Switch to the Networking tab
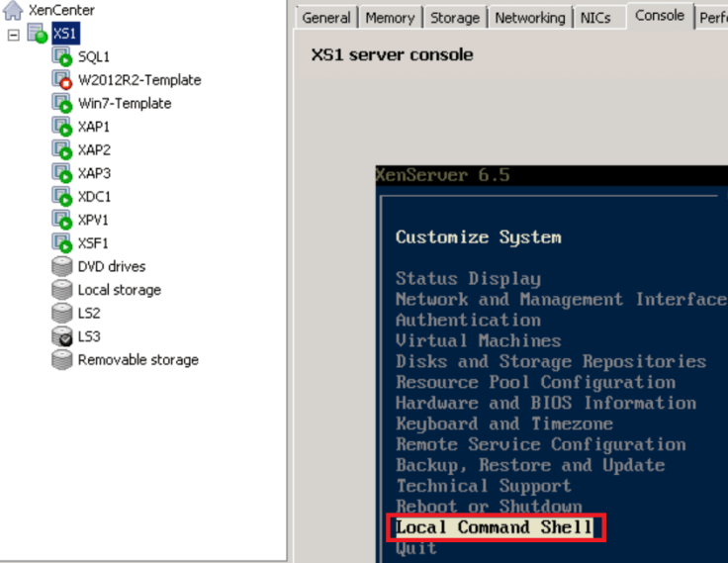The width and height of the screenshot is (728, 563). [530, 18]
